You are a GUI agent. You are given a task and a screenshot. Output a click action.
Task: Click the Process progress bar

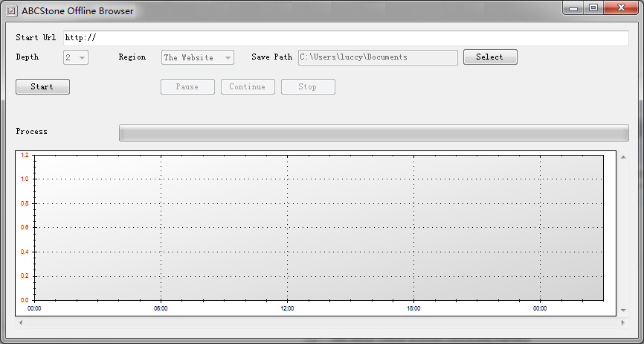pyautogui.click(x=374, y=133)
